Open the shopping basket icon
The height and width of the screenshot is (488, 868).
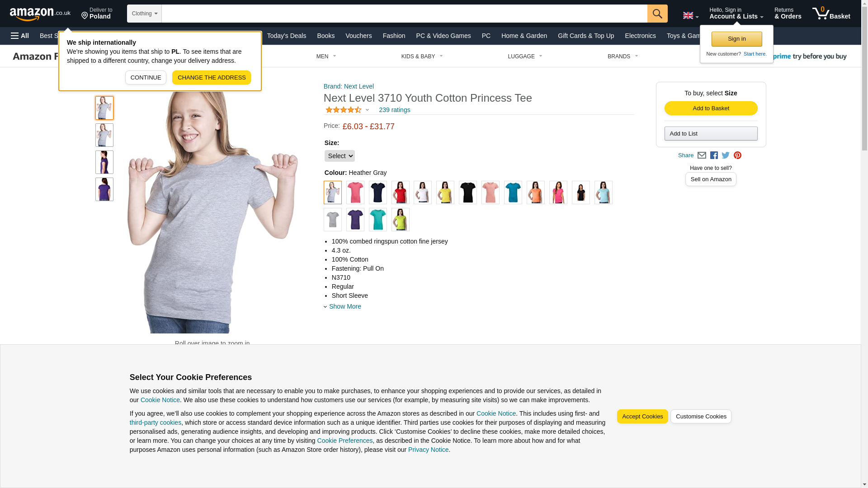pos(831,13)
